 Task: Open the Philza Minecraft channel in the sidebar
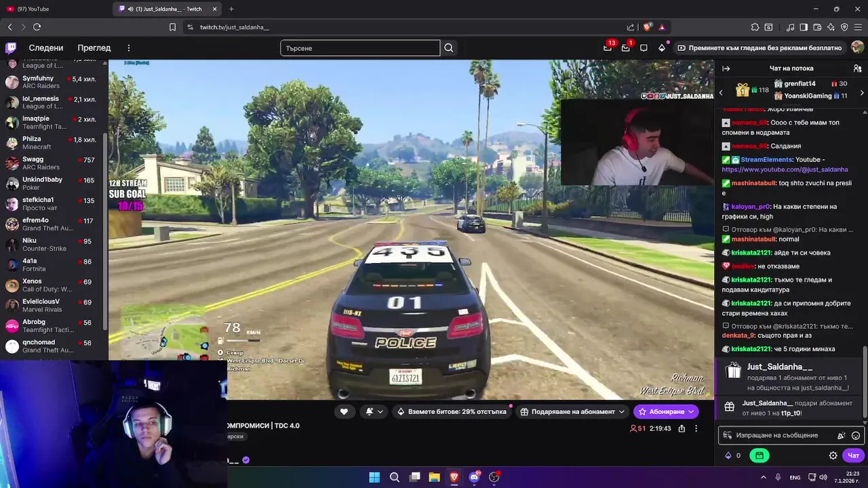(53, 143)
